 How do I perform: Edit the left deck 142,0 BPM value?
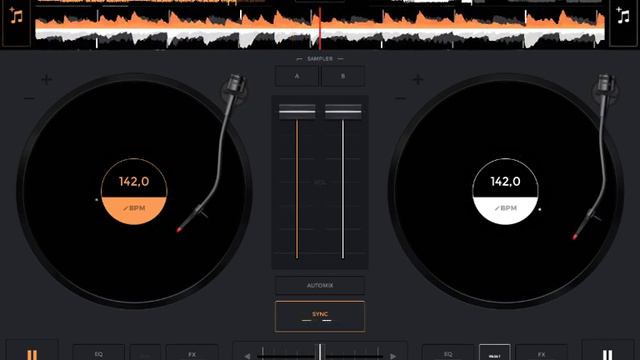pyautogui.click(x=134, y=181)
